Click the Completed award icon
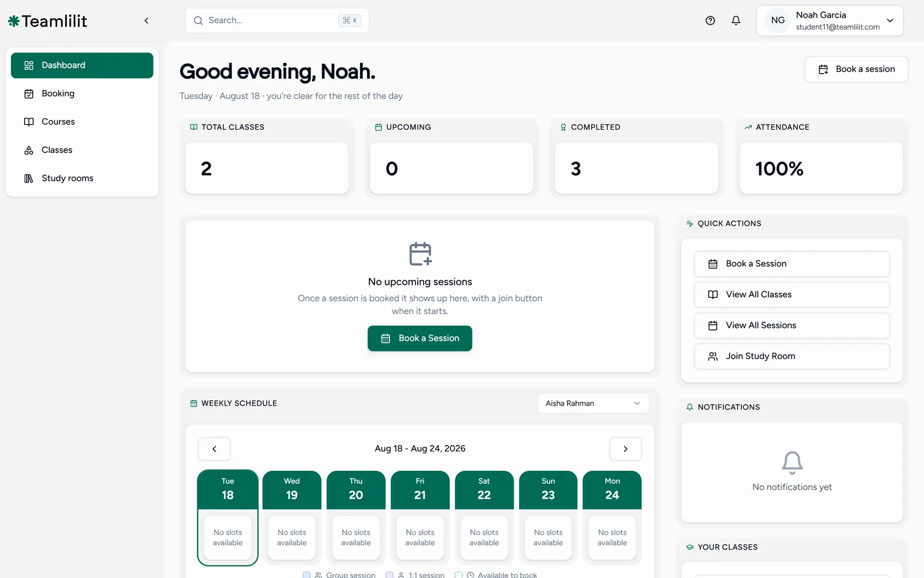The image size is (924, 578). click(x=563, y=127)
